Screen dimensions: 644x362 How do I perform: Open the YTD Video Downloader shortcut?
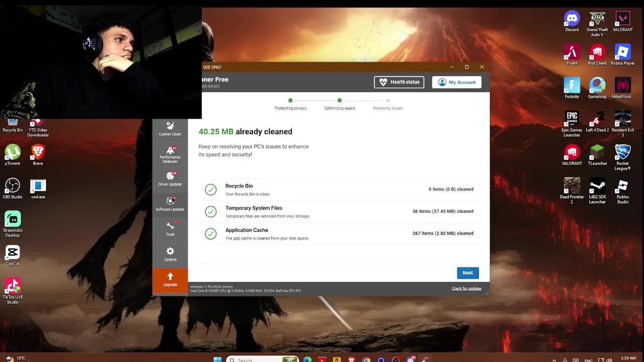pyautogui.click(x=38, y=128)
